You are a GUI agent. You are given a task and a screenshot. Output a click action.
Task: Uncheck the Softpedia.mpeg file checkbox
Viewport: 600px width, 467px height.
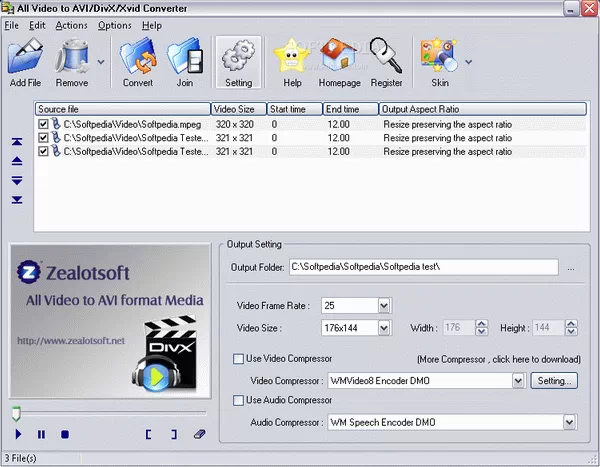click(43, 124)
